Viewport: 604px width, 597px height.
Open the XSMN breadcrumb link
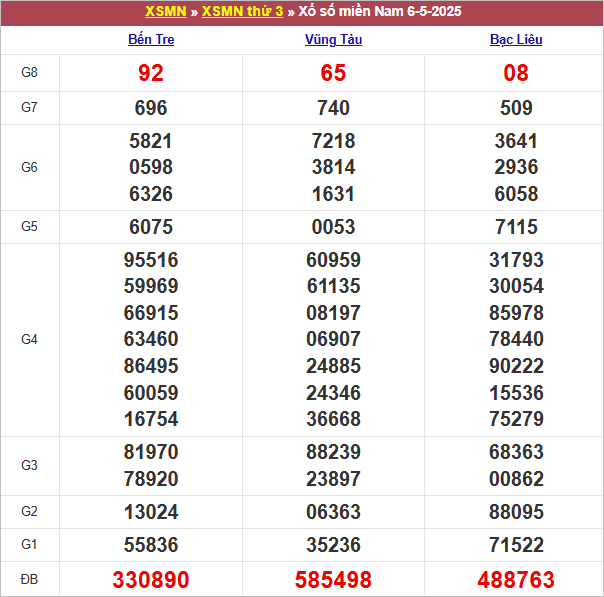tap(166, 11)
